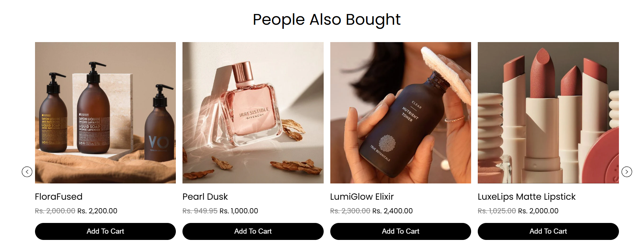Add Pearl Dusk to cart
644x251 pixels.
click(x=253, y=231)
